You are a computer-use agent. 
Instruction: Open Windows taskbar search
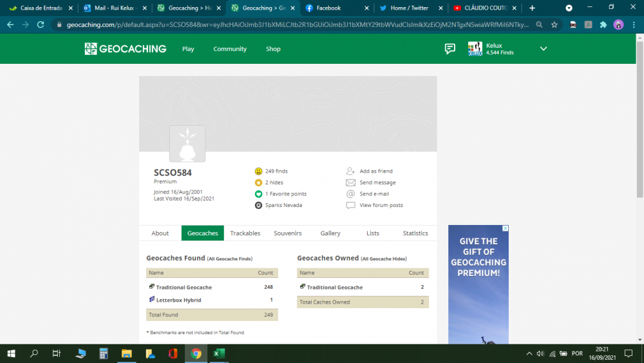(34, 353)
